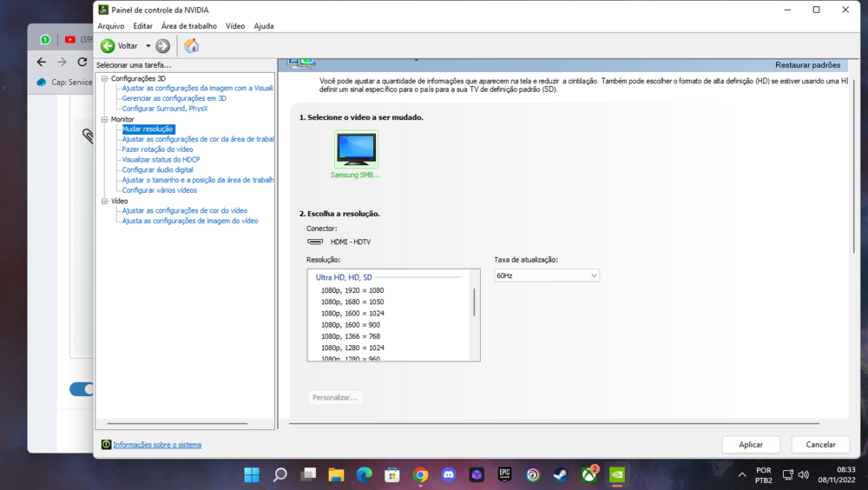Open Discord from taskbar
868x490 pixels.
coord(449,475)
